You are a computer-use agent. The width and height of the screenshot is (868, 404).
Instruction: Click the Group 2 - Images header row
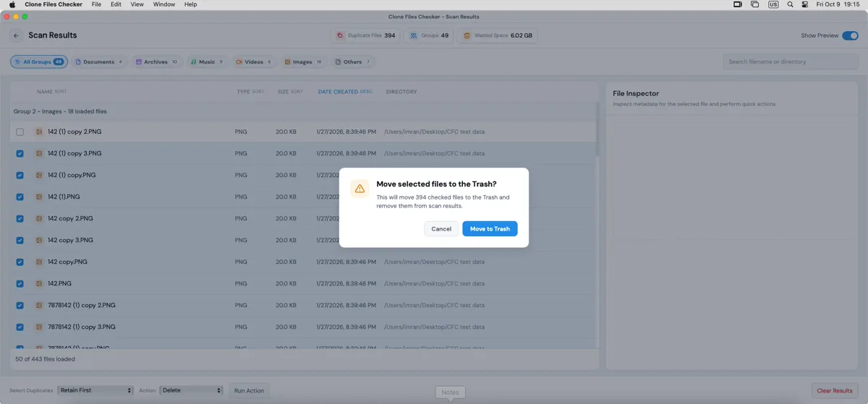point(302,111)
